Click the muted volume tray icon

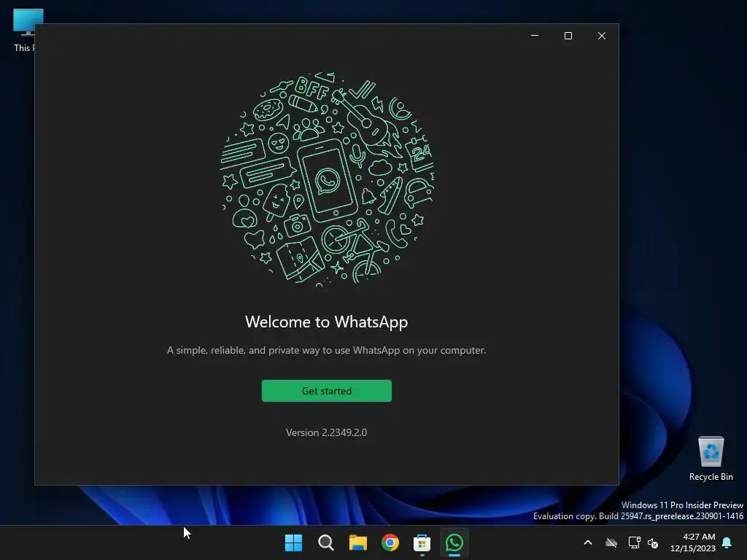tap(653, 542)
